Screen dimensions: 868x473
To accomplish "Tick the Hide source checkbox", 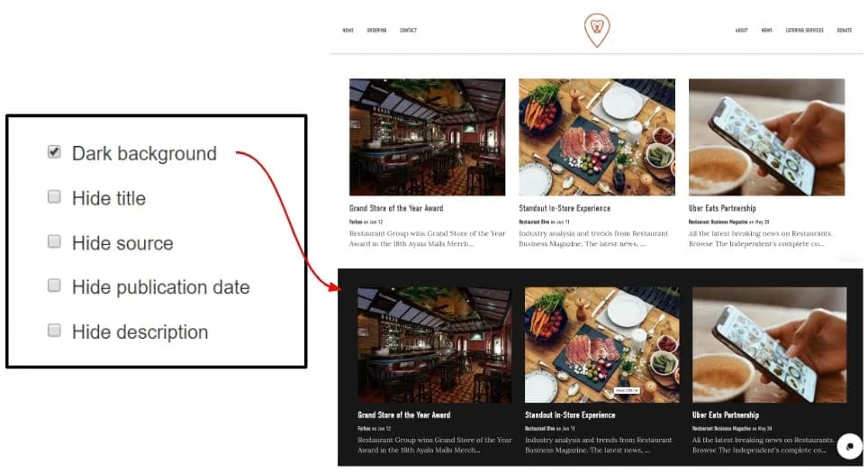I will pyautogui.click(x=54, y=241).
